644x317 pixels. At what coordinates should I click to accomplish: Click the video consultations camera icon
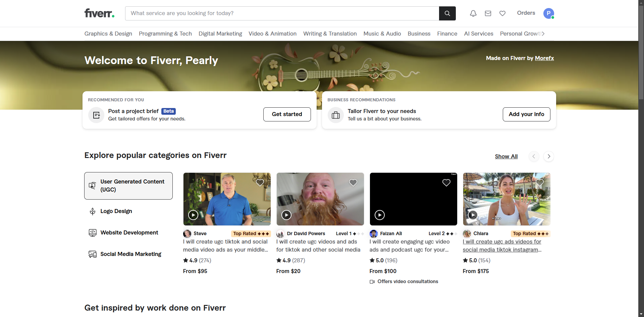click(x=372, y=282)
